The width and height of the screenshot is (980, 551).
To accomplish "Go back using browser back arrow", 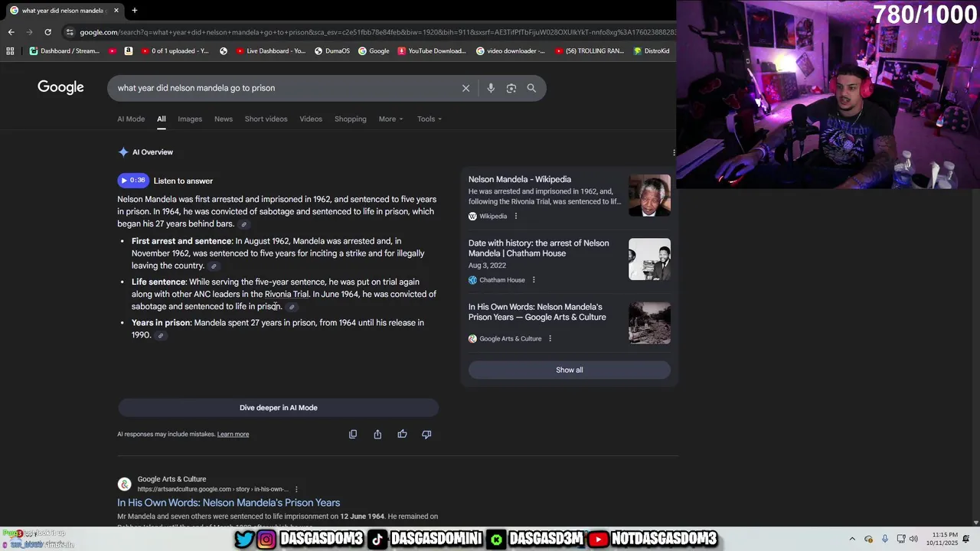I will coord(11,32).
